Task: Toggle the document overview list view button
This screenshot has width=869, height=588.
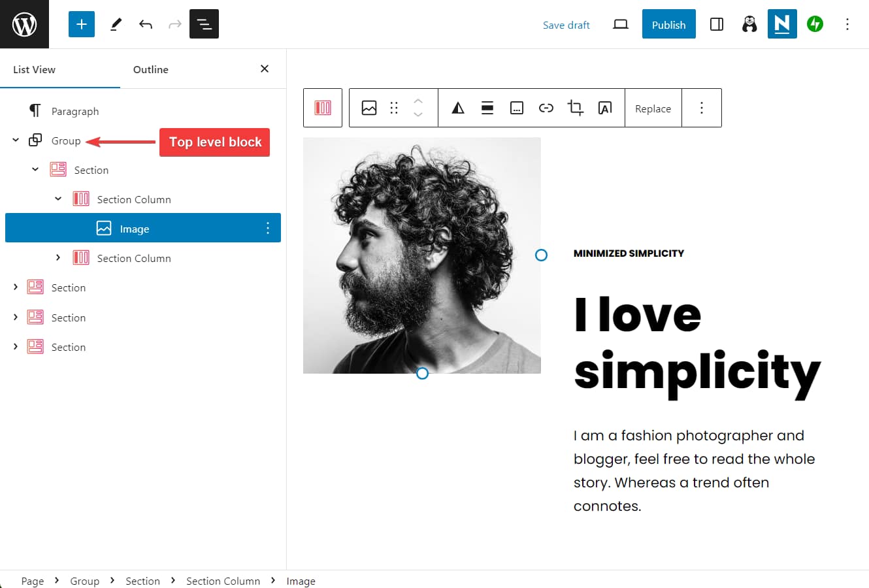Action: 204,24
